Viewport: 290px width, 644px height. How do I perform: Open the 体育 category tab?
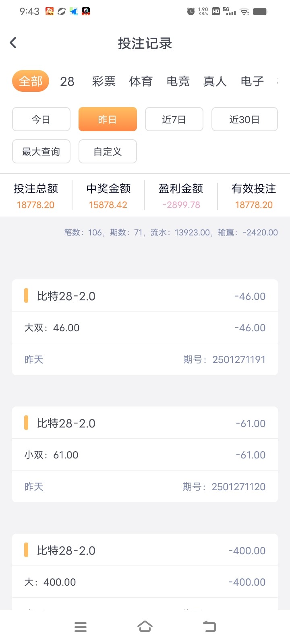141,81
